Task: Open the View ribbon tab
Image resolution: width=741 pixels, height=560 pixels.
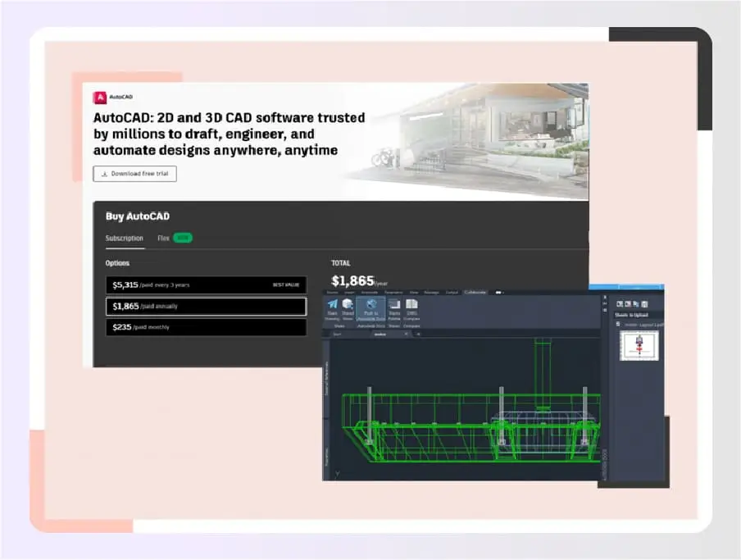Action: click(x=414, y=293)
